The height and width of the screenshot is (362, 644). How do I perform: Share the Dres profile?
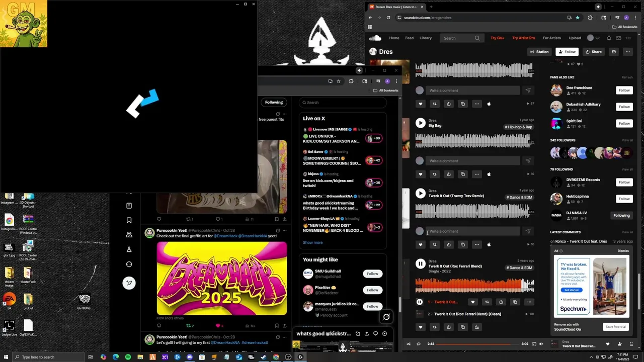click(593, 52)
